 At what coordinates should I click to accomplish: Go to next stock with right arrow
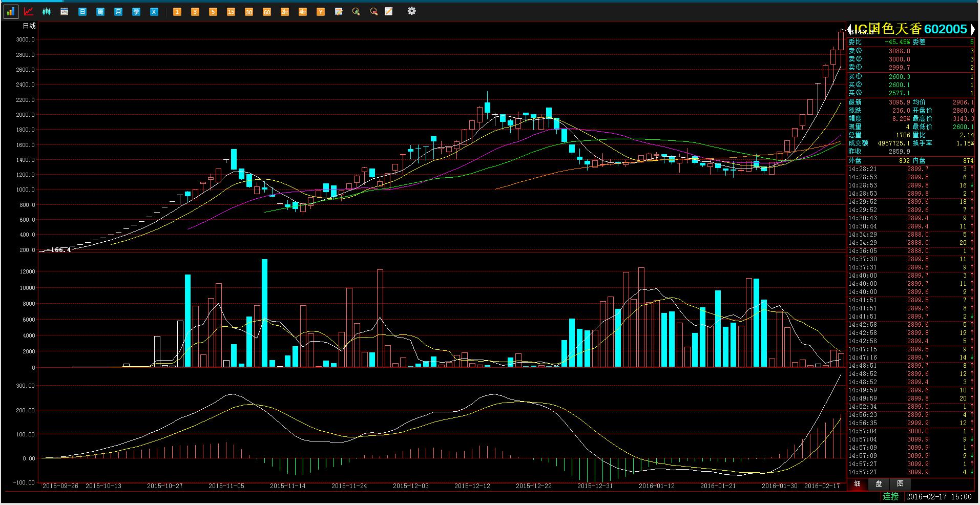coord(972,29)
